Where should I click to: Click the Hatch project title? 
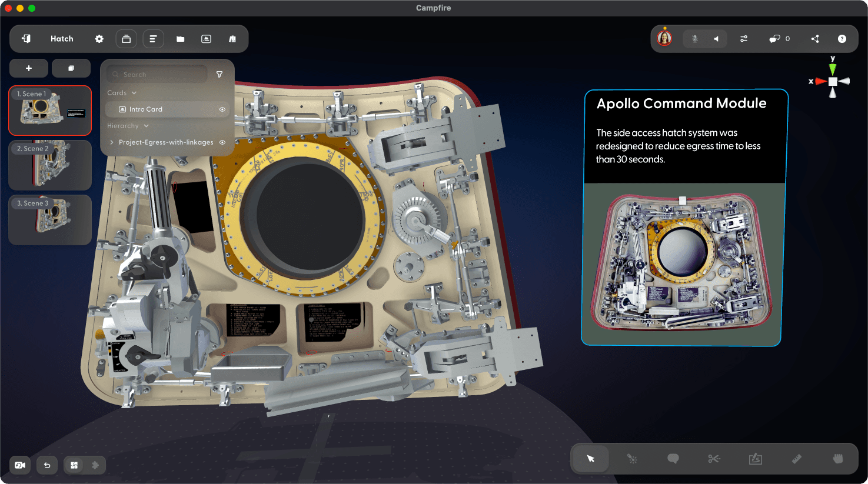(62, 39)
